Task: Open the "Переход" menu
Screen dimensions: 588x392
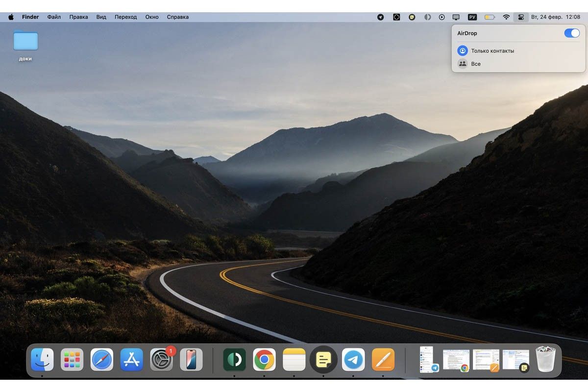Action: (125, 17)
